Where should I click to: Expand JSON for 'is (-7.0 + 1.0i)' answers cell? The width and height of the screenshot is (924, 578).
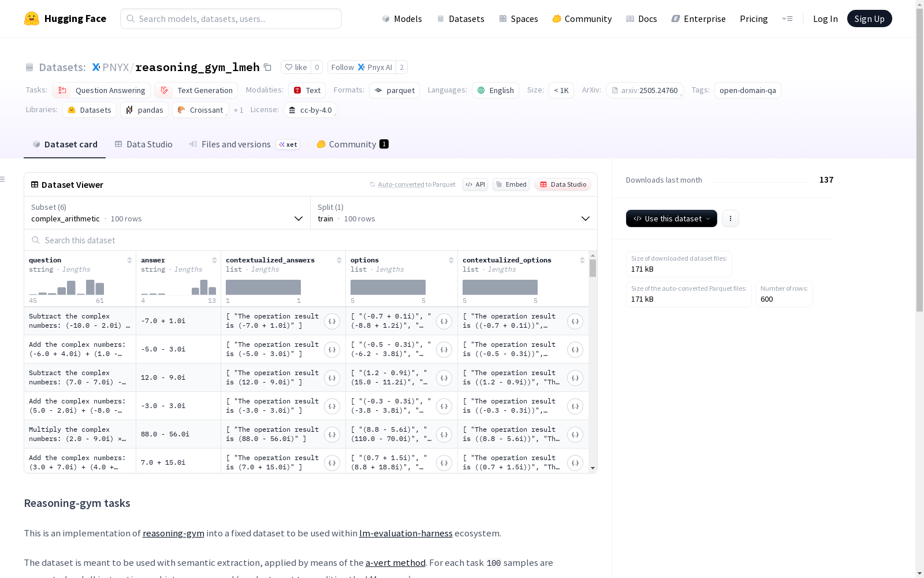pyautogui.click(x=332, y=321)
